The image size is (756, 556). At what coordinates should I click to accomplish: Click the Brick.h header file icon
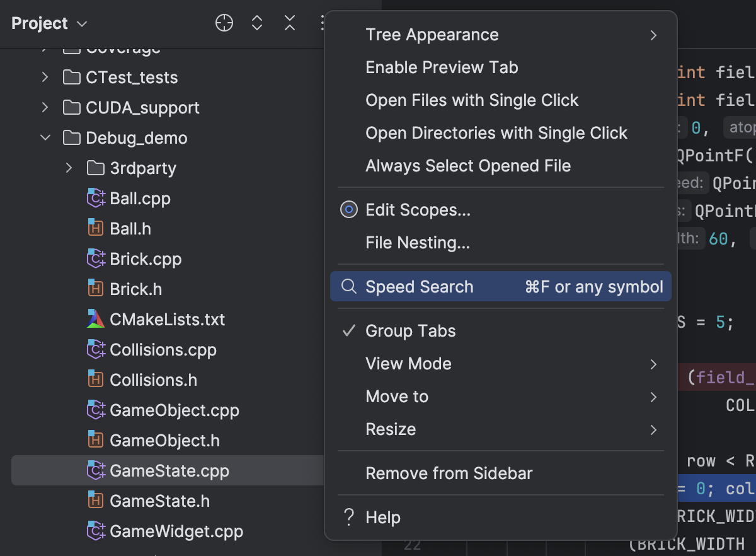click(95, 289)
